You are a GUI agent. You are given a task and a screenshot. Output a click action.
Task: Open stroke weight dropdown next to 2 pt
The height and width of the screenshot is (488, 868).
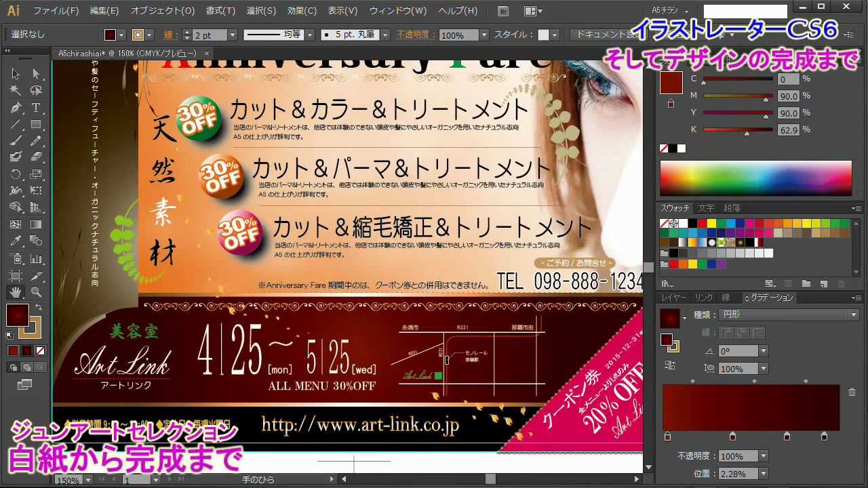tap(233, 35)
